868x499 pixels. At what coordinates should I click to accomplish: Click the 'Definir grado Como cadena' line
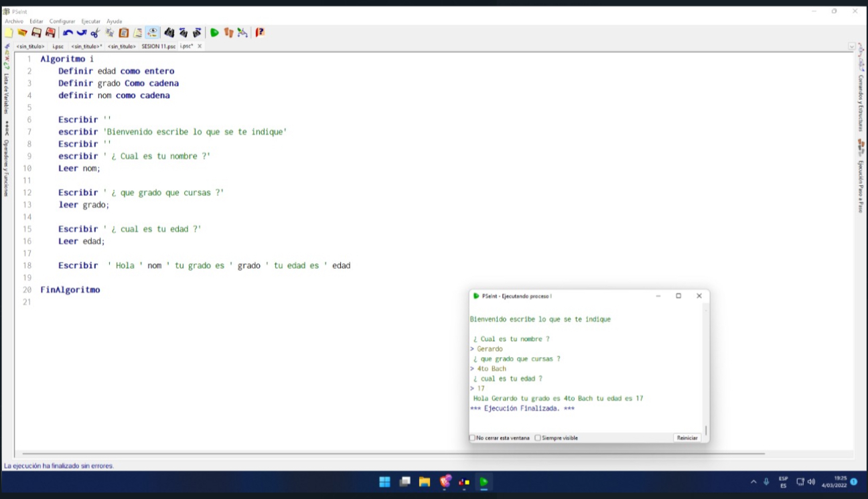(119, 83)
